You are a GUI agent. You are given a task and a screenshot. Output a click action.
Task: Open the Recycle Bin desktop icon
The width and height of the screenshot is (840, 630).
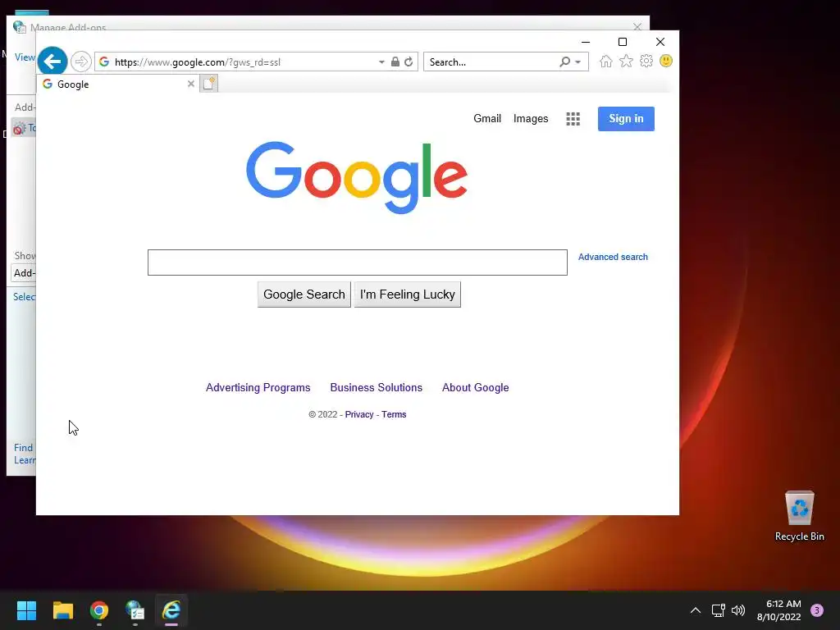coord(799,517)
